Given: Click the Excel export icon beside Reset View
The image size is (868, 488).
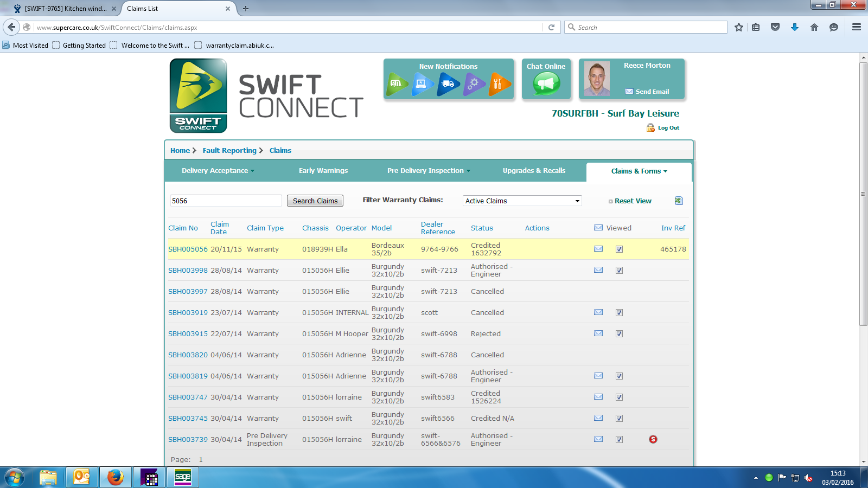Looking at the screenshot, I should pos(679,201).
